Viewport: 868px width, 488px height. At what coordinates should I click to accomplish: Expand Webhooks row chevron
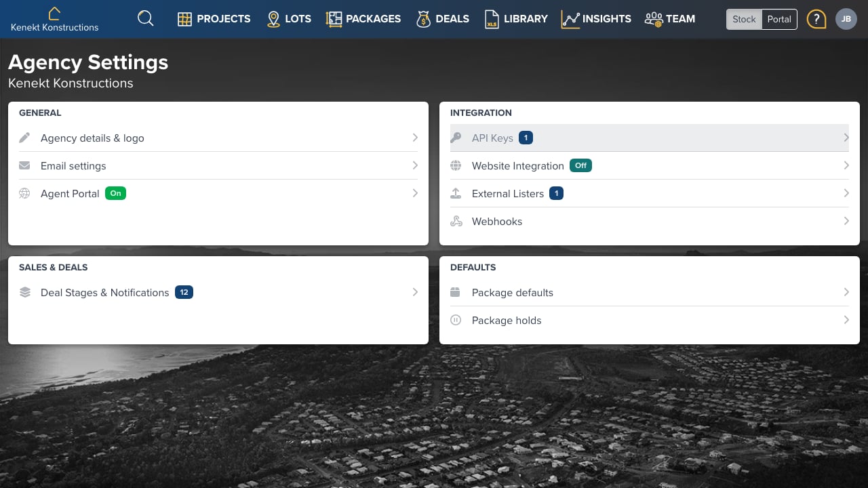pos(846,221)
